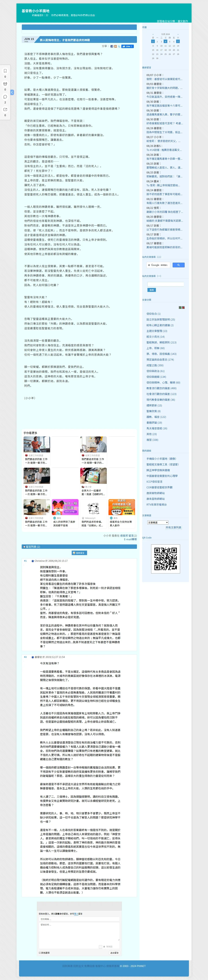
Task: Toggle 悄悄話 private message checkbox
Action: point(101,946)
